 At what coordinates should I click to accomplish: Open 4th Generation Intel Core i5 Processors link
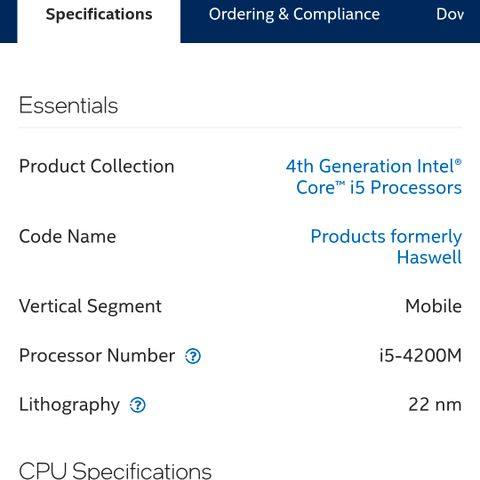coord(374,177)
